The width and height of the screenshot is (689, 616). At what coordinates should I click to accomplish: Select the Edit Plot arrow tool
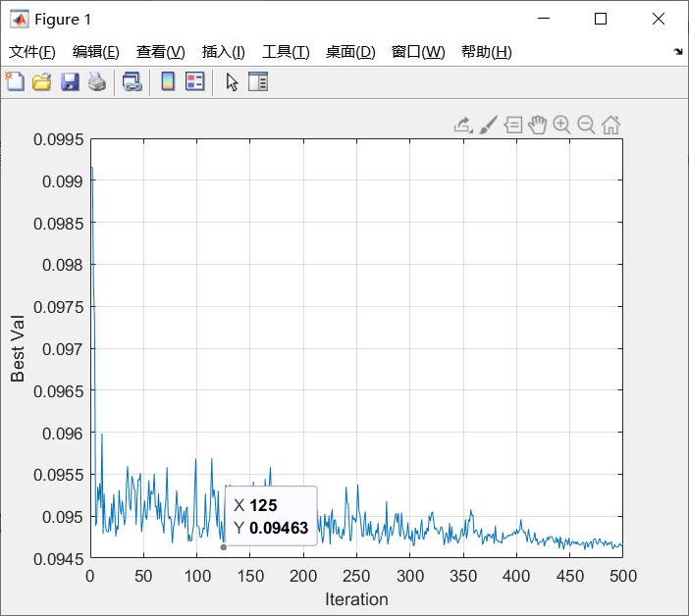click(x=232, y=82)
